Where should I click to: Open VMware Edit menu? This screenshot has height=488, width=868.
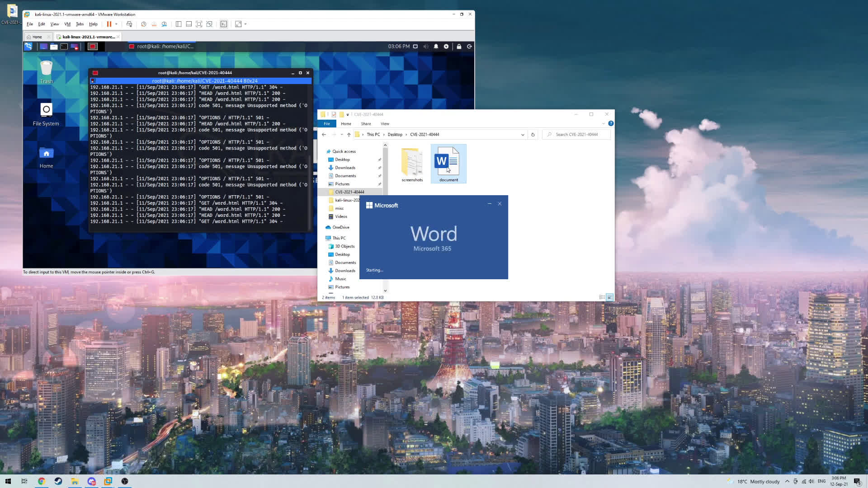coord(42,24)
